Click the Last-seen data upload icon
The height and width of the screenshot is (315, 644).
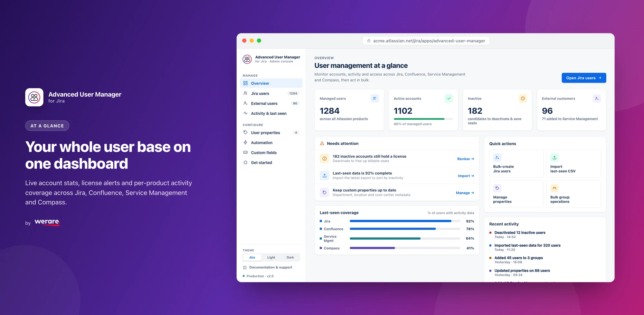(x=325, y=176)
